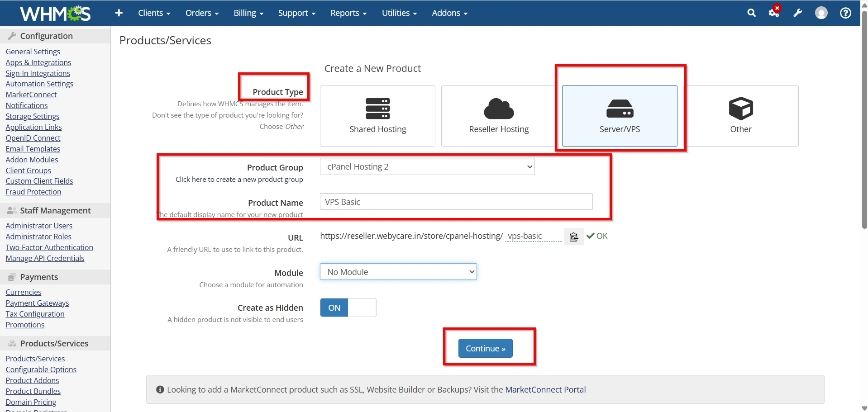The width and height of the screenshot is (868, 412).
Task: Open Manage API Credentials sidebar link
Action: (x=45, y=258)
